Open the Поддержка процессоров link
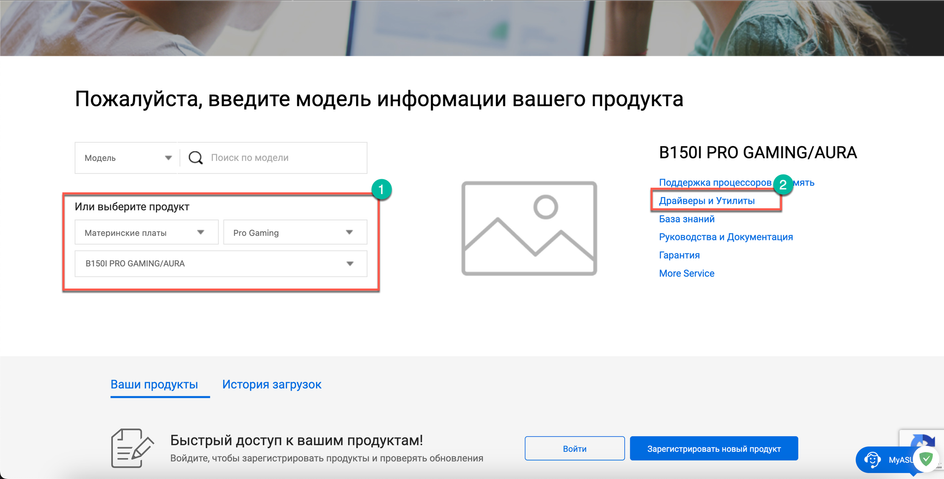 tap(715, 182)
